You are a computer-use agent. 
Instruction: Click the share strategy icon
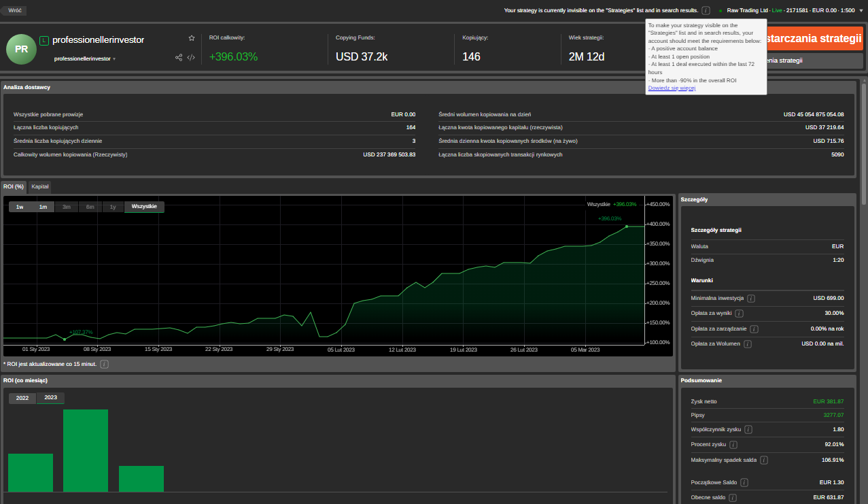point(179,58)
